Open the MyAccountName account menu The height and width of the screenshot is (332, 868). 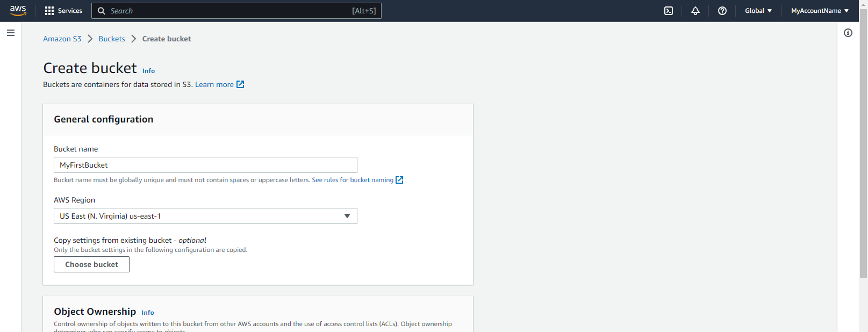click(819, 11)
